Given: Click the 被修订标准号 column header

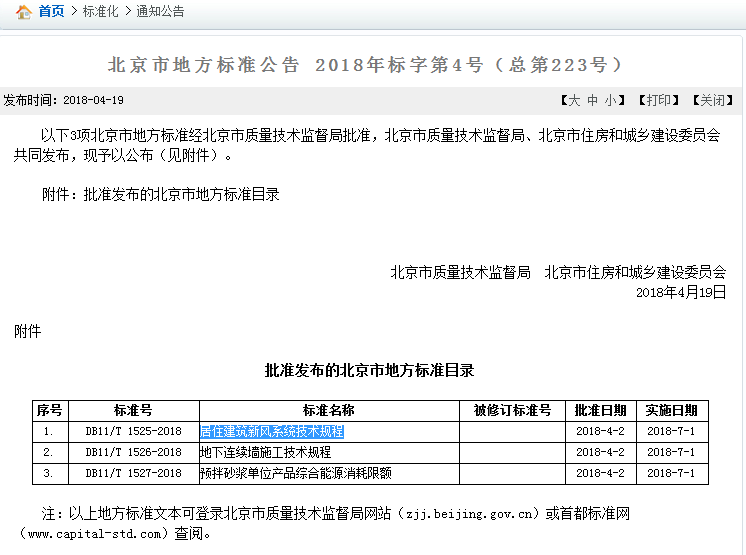Looking at the screenshot, I should click(512, 410).
